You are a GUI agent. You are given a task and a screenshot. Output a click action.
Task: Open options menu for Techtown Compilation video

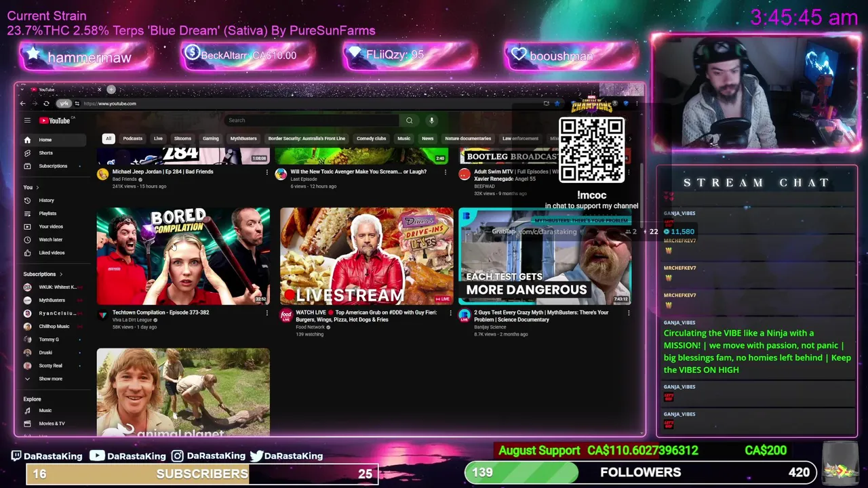[267, 313]
